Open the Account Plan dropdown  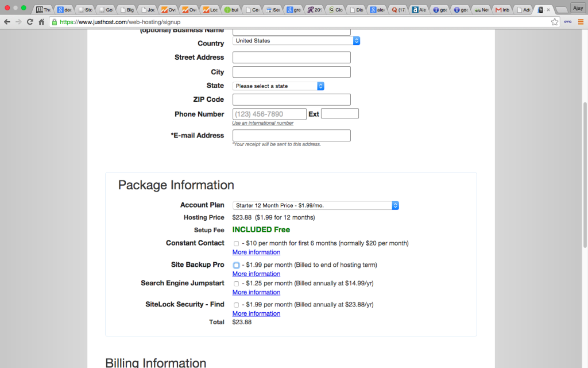(315, 205)
